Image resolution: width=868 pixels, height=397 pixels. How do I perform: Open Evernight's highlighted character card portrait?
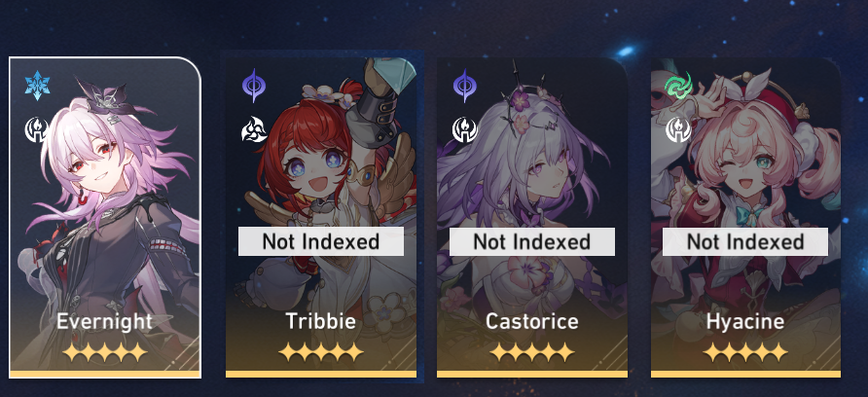(x=105, y=217)
